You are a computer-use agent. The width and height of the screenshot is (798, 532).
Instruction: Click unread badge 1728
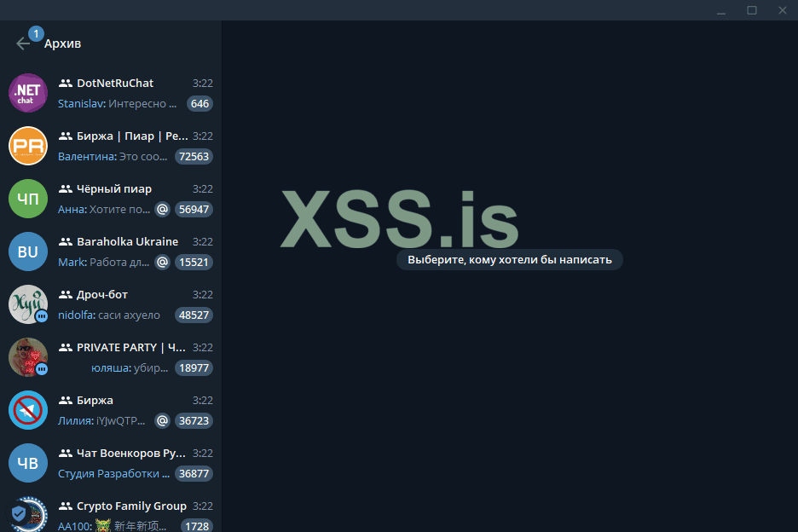(197, 526)
